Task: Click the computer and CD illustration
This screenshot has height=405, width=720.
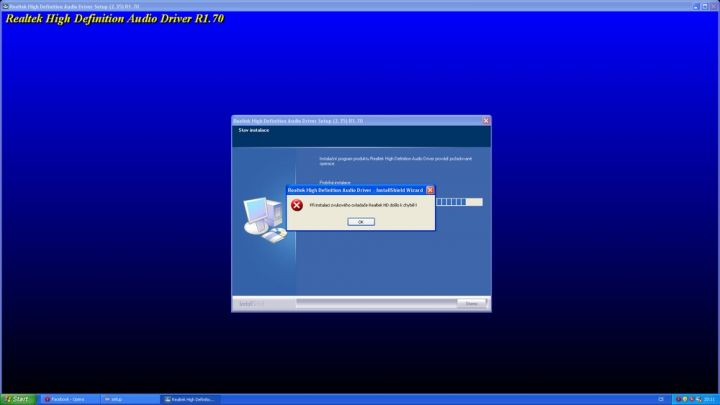Action: point(265,219)
